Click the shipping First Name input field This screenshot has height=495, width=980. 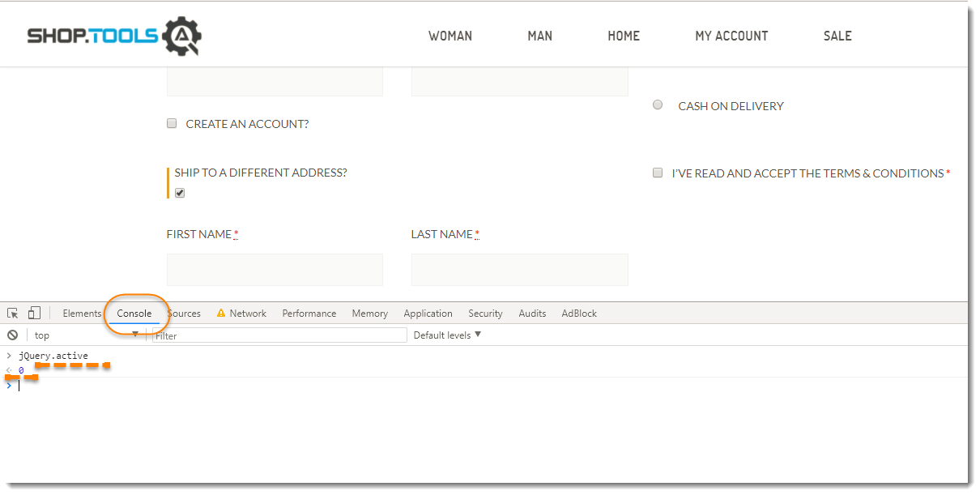coord(275,270)
